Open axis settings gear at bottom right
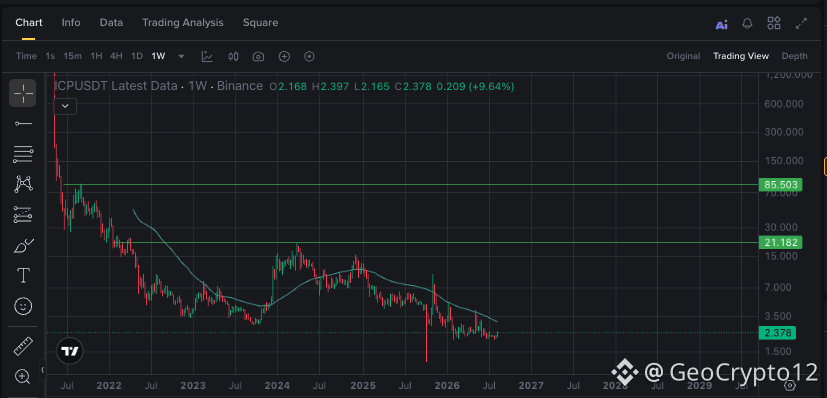 [x=790, y=385]
